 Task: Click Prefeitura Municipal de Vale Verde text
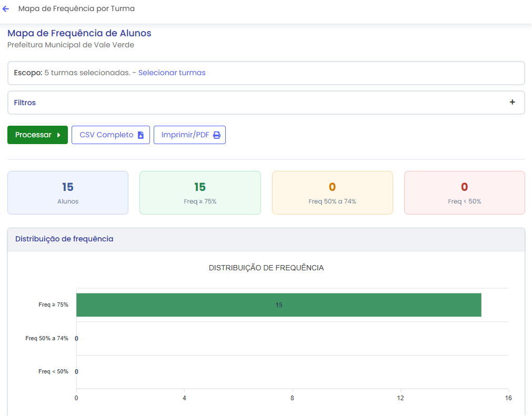(x=71, y=45)
